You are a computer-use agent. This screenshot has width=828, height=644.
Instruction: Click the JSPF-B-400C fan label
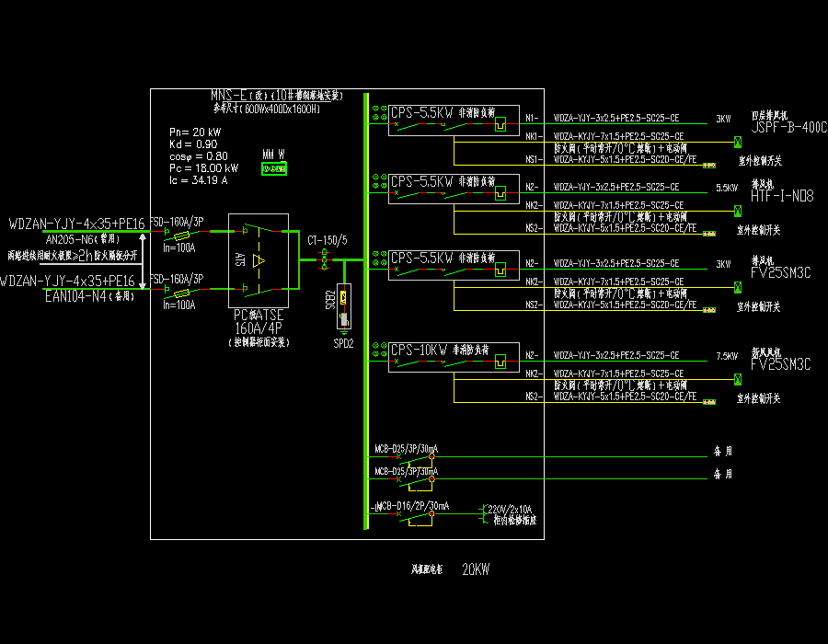coord(789,128)
